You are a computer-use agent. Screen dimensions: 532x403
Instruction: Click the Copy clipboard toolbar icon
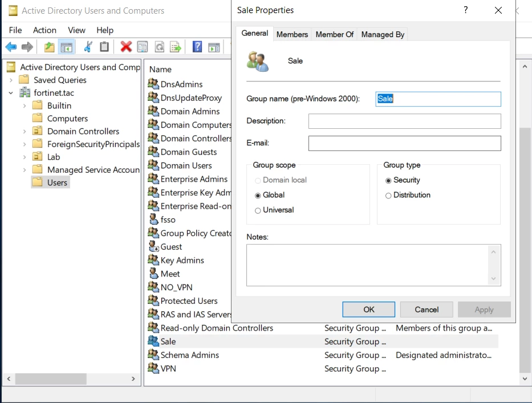point(104,47)
